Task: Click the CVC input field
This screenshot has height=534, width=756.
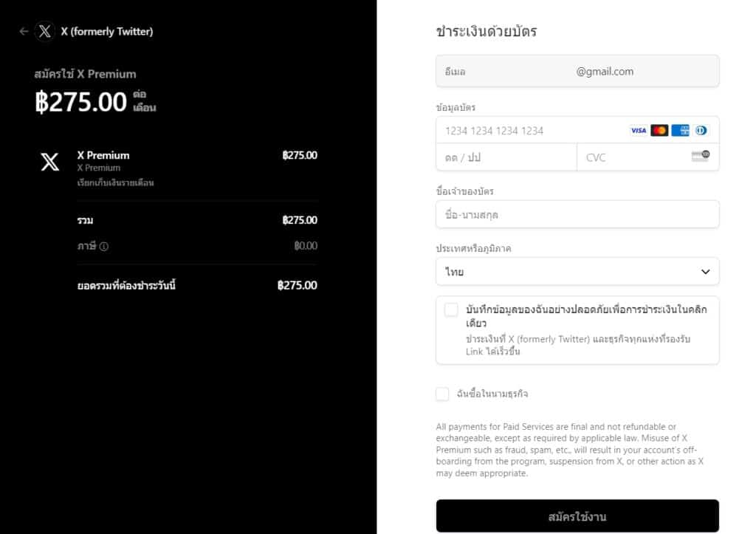Action: (635, 157)
